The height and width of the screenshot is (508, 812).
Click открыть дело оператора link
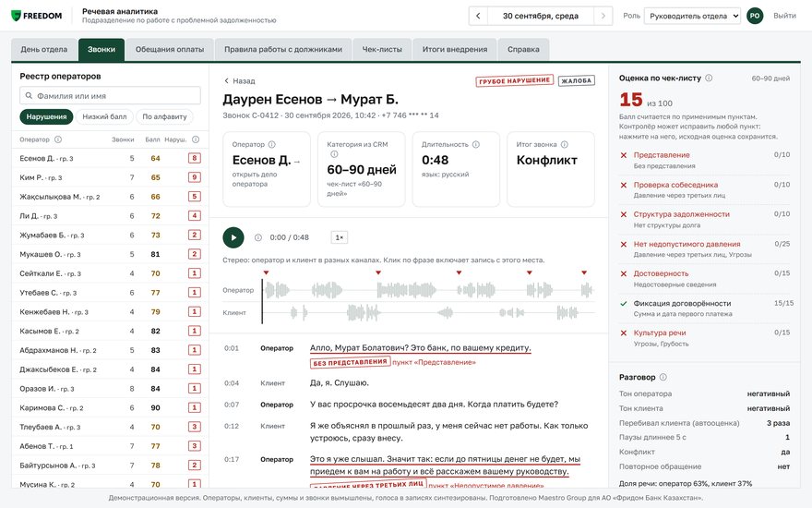[255, 179]
